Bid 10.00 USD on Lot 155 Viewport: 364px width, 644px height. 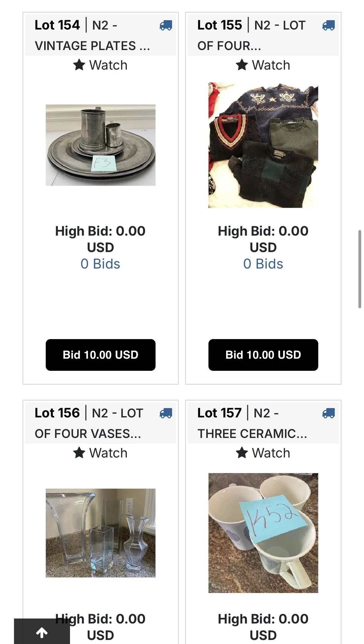coord(263,355)
